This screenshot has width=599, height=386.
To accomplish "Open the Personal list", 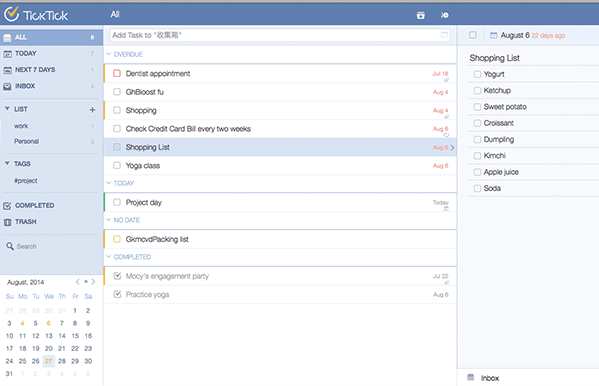I will point(51,141).
